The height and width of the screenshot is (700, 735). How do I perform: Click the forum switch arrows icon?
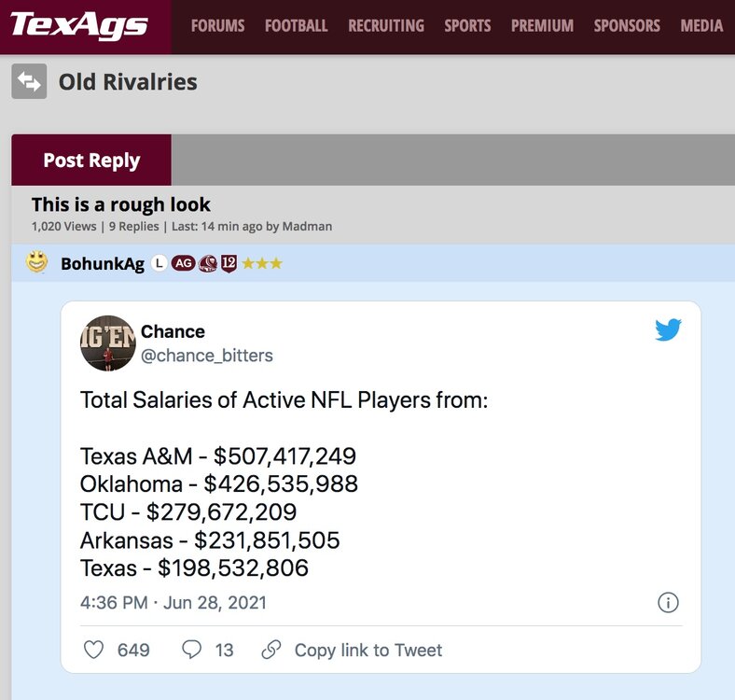coord(29,81)
